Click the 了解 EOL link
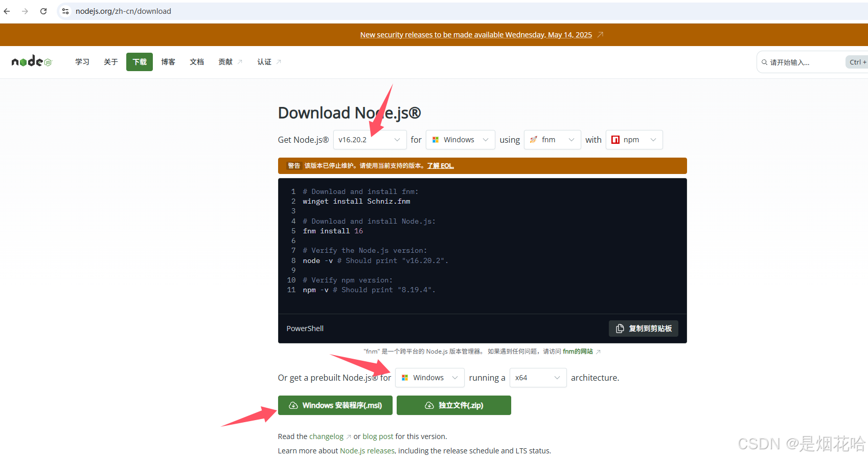Image resolution: width=868 pixels, height=459 pixels. (x=441, y=166)
